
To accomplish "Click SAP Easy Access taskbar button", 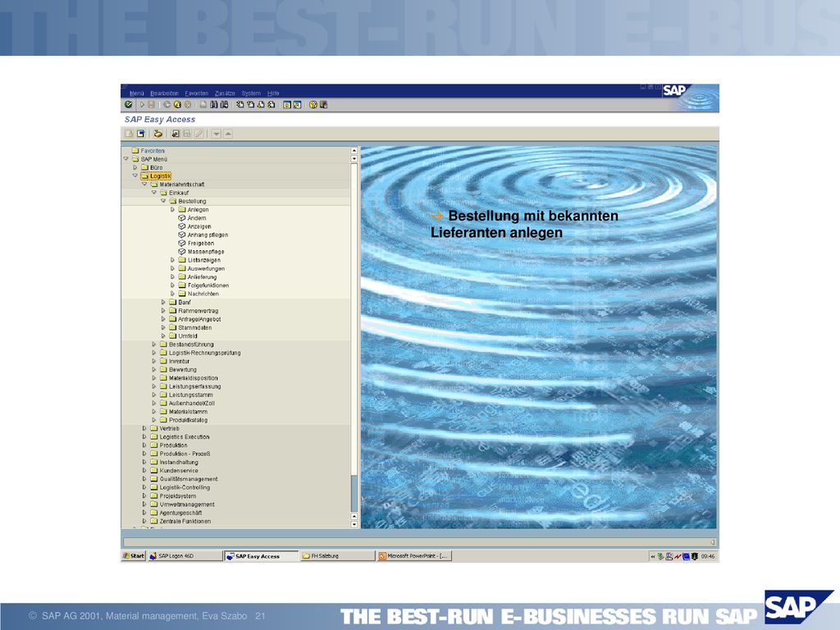I will tap(261, 556).
